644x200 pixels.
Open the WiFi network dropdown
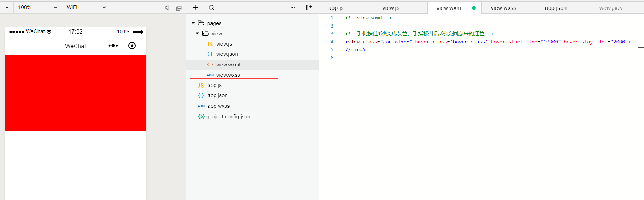pyautogui.click(x=87, y=7)
